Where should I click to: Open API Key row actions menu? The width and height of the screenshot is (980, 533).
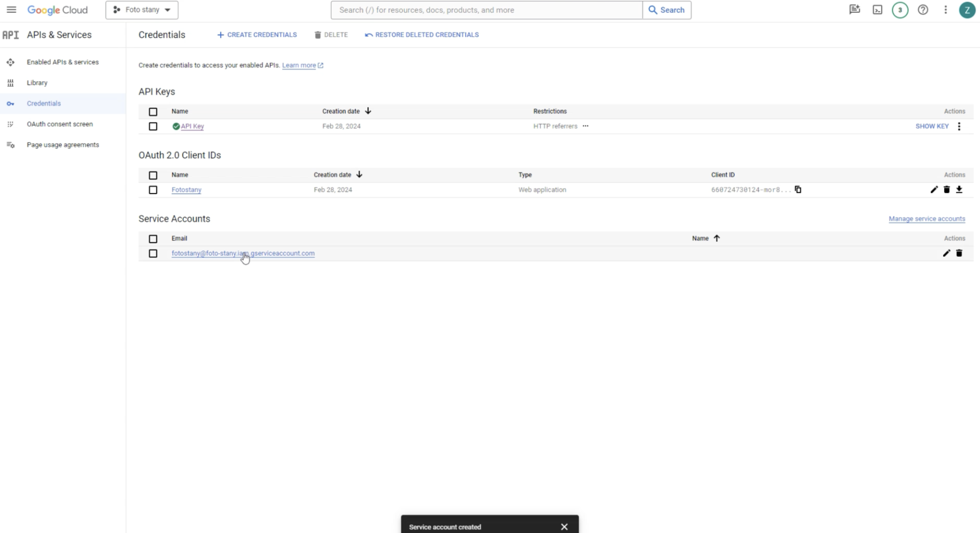click(x=959, y=126)
